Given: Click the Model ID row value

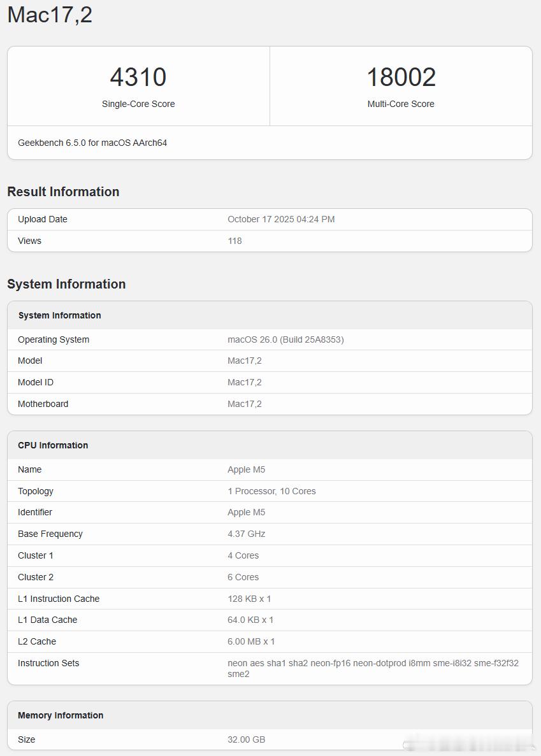Looking at the screenshot, I should coord(245,382).
